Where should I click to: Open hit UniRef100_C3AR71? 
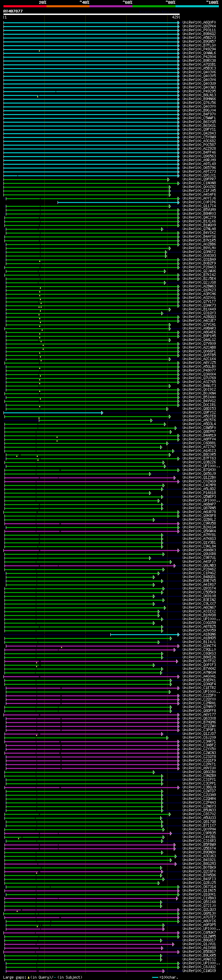tap(199, 742)
